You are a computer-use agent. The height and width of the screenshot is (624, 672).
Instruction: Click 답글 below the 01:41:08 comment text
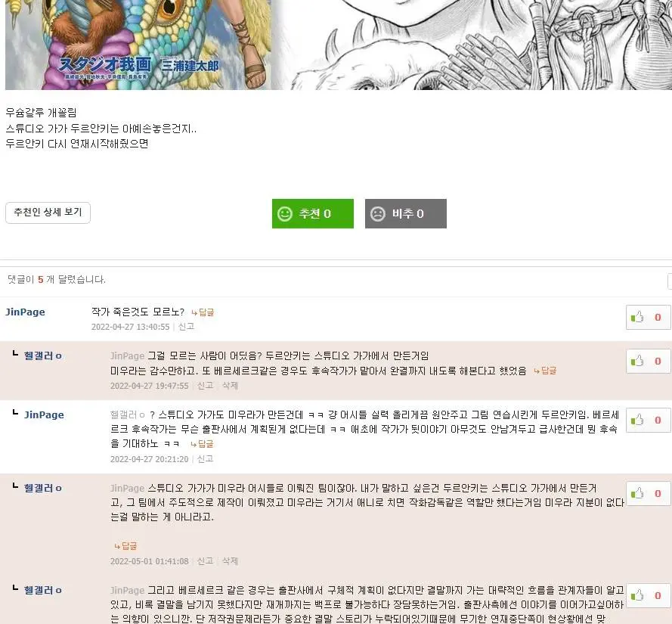click(x=125, y=546)
